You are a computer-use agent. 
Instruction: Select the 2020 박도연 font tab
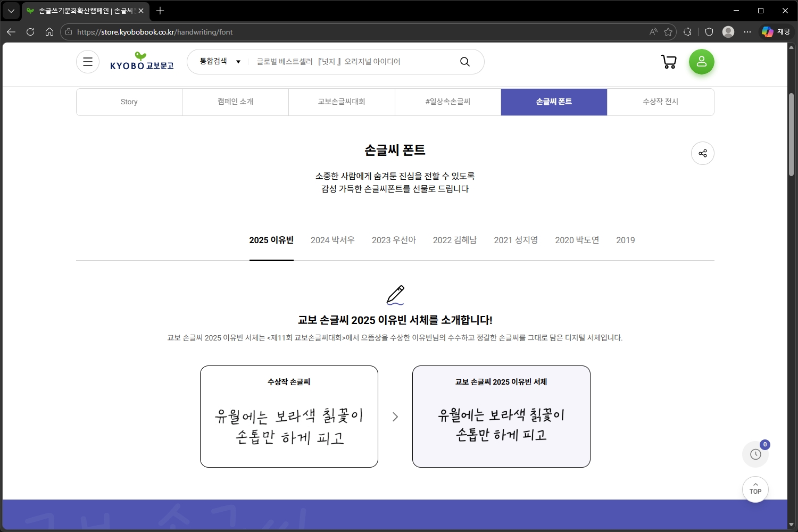pos(577,240)
